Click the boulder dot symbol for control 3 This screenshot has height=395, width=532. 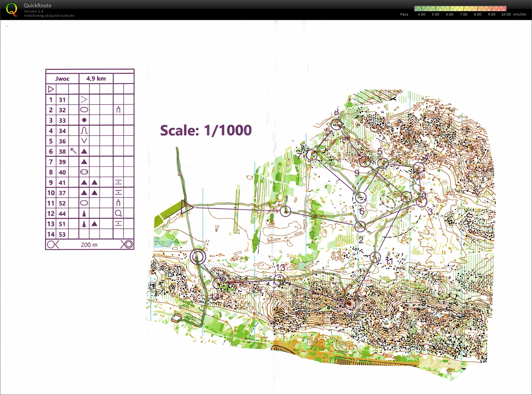[84, 120]
